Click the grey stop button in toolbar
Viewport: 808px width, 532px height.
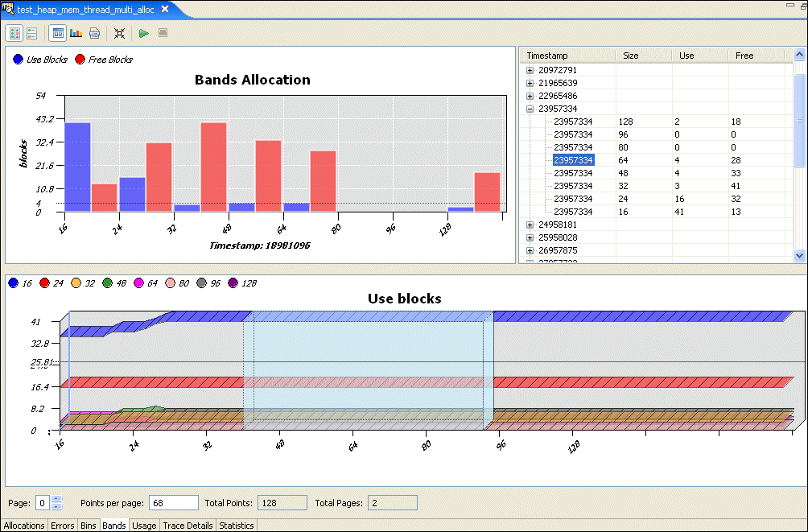click(163, 33)
